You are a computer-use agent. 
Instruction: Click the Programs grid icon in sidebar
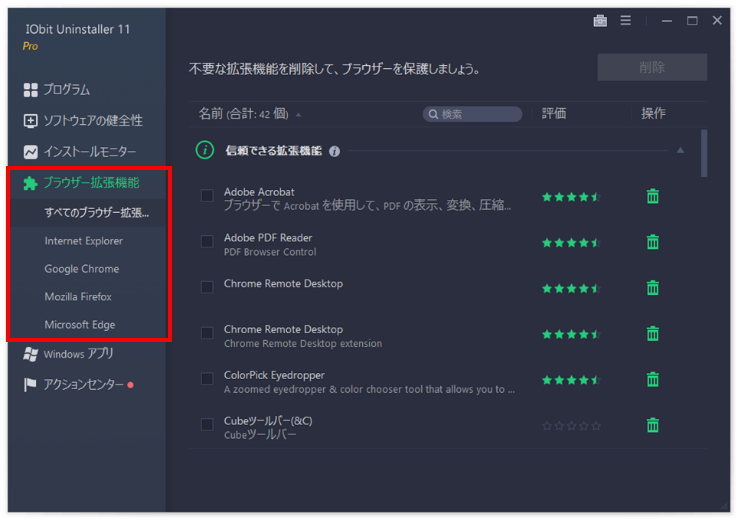[x=31, y=90]
